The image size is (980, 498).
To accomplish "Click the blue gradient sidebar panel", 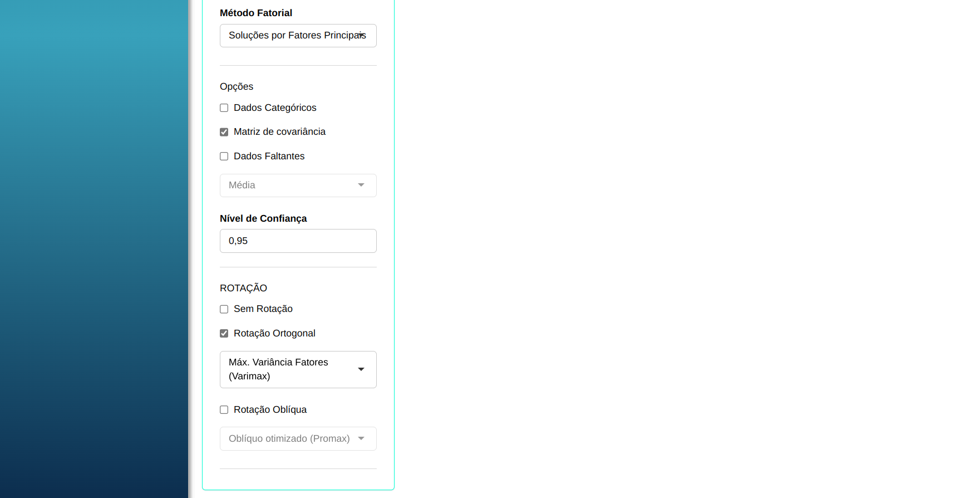I will 93,251.
